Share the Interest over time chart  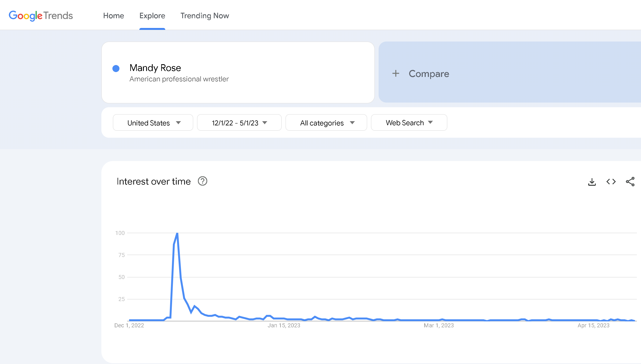click(x=630, y=182)
